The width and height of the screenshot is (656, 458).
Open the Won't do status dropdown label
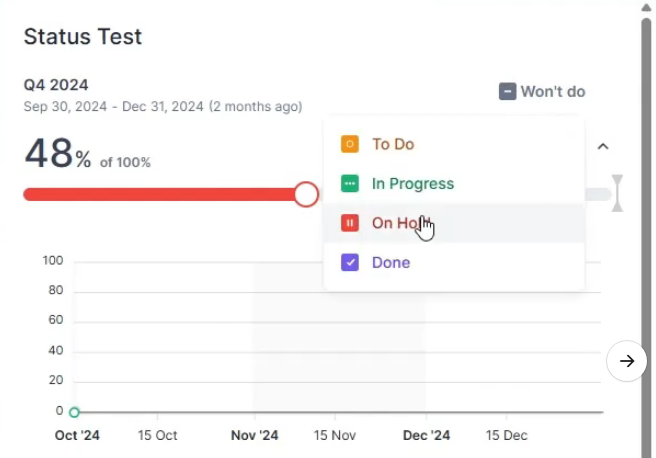[552, 92]
